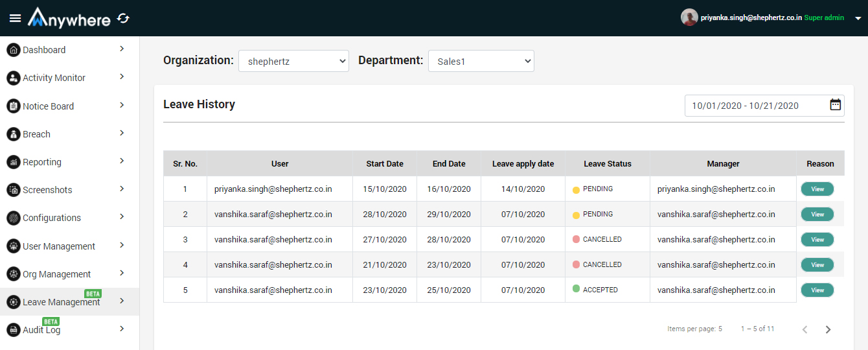Click the End Date column header
The image size is (868, 350).
pyautogui.click(x=449, y=163)
